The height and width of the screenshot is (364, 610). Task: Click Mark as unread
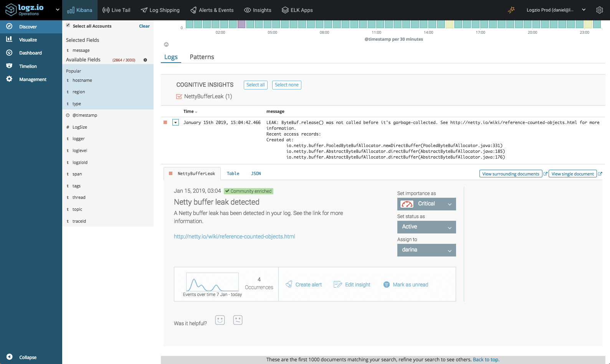coord(406,285)
